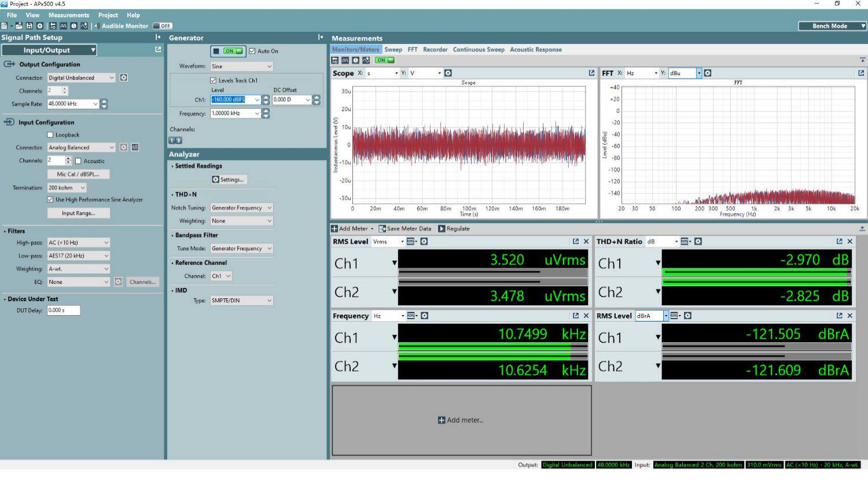Open input connector settings gear
This screenshot has height=486, width=868.
[123, 148]
